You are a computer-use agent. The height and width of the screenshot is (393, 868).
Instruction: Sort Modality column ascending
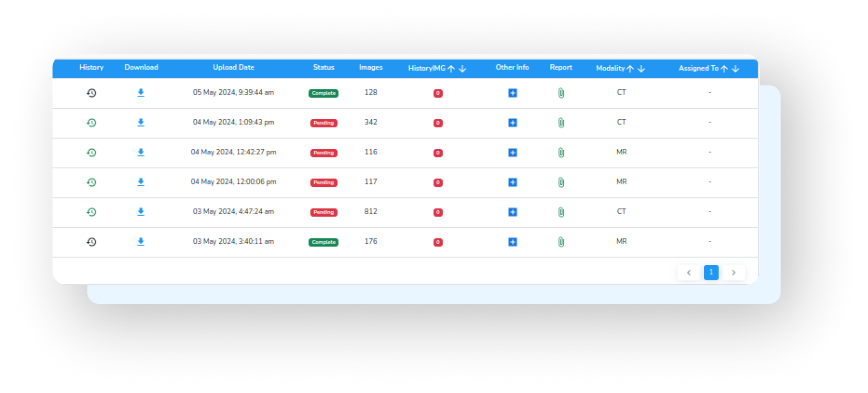630,69
